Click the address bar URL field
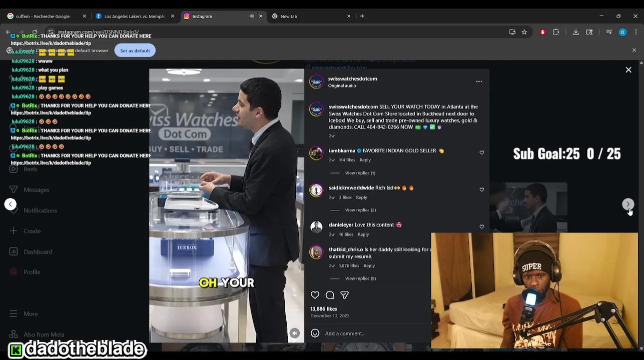This screenshot has width=644, height=360. click(x=280, y=32)
